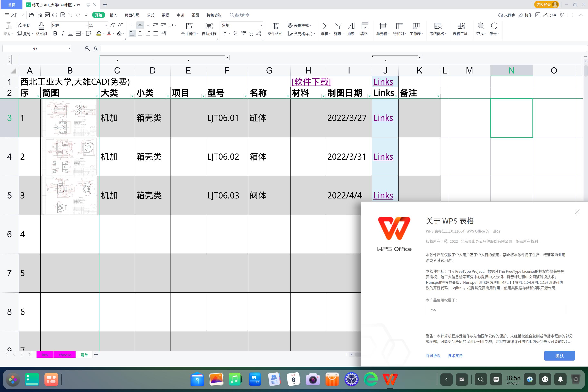Enable wrap text (自动换行)
Screen dimensions: 588x392
pos(209,29)
